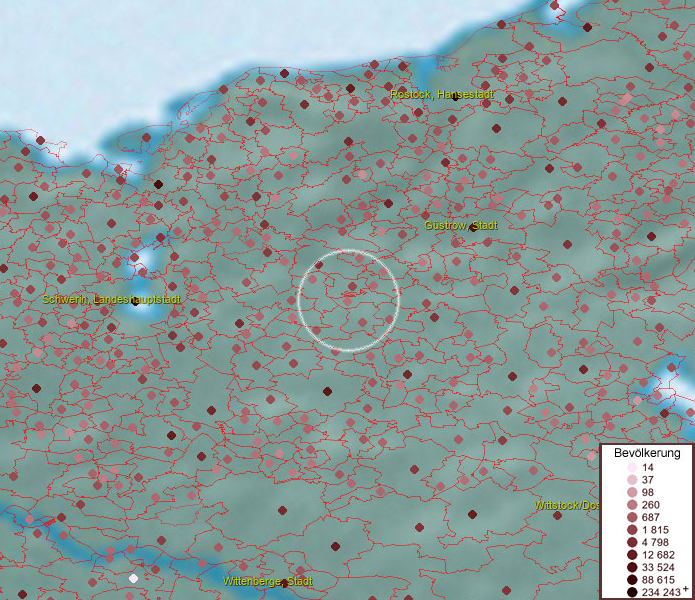Click the Wittenberge, Stadt label
This screenshot has width=695, height=600.
267,581
